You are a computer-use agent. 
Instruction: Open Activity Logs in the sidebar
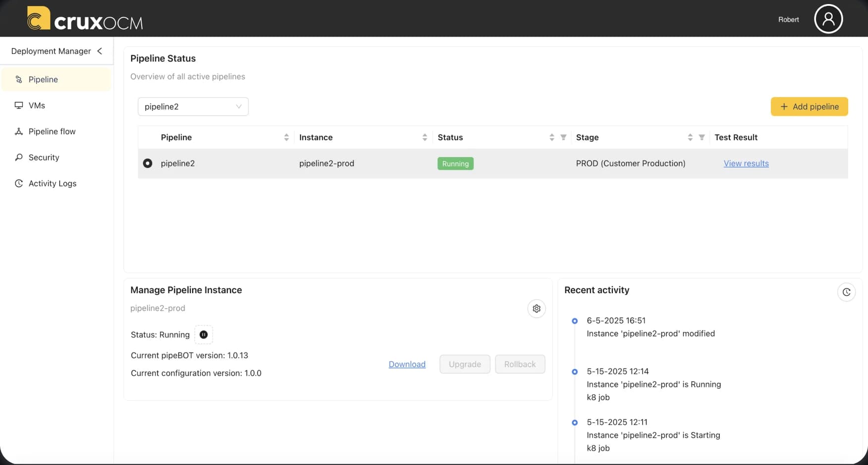[x=56, y=183]
